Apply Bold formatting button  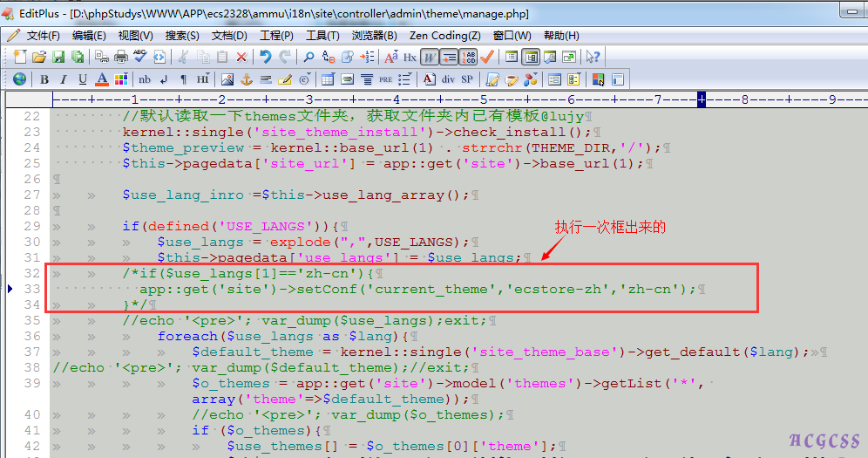click(x=44, y=79)
